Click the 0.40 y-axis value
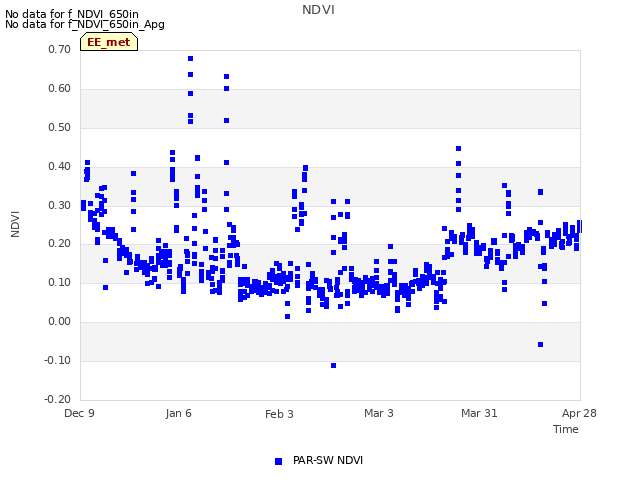 click(x=60, y=167)
